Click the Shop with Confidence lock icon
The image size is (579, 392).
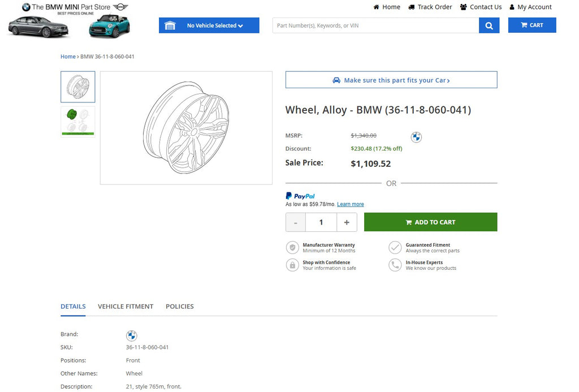[x=292, y=265]
